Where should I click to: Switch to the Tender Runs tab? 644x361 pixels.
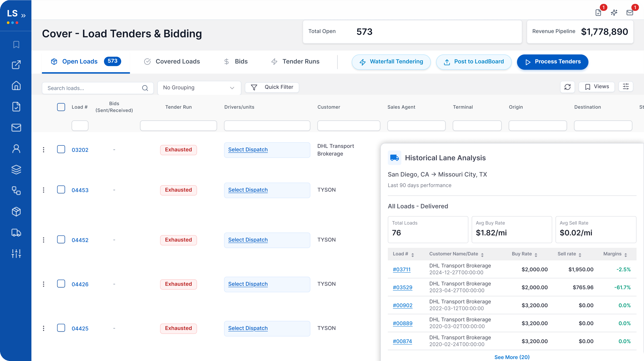[x=295, y=62]
